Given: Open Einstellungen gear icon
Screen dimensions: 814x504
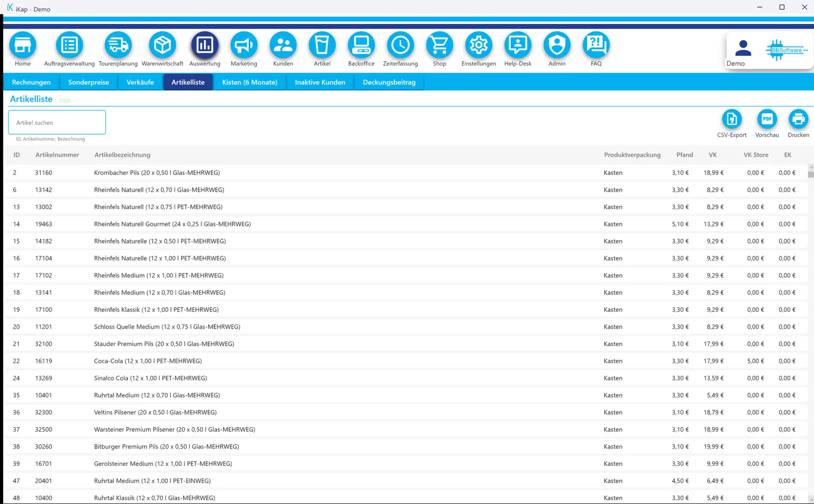Looking at the screenshot, I should click(479, 45).
